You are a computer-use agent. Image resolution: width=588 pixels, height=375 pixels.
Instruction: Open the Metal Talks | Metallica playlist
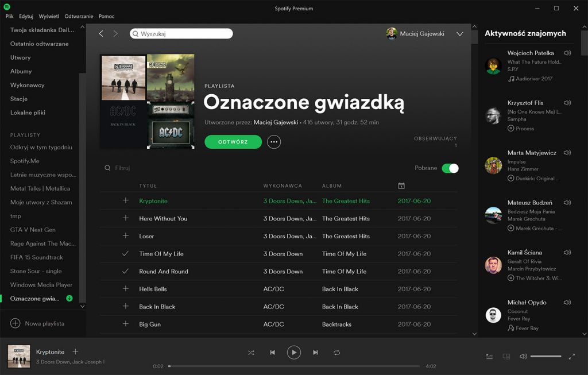40,188
